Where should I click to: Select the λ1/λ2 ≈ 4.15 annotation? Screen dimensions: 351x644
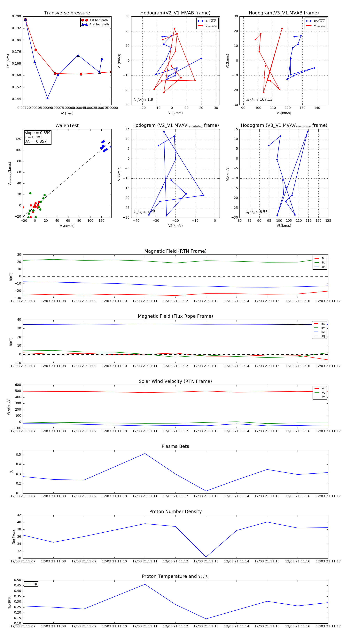coord(144,212)
